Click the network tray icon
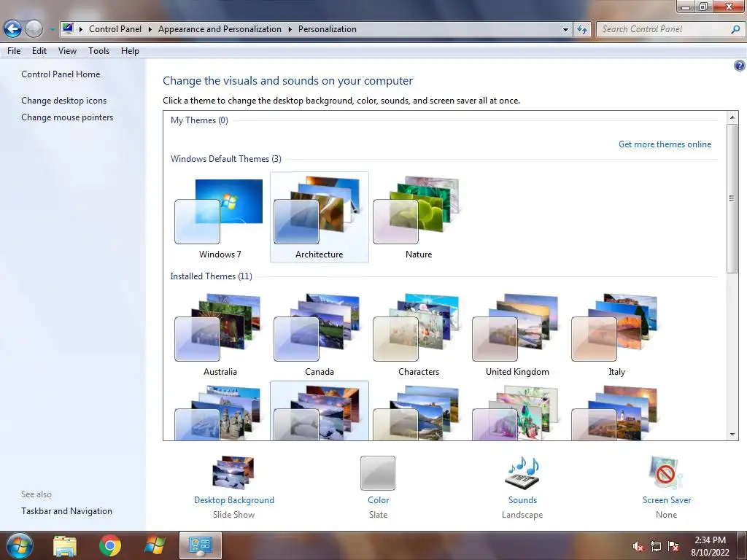This screenshot has width=747, height=560. pyautogui.click(x=656, y=546)
